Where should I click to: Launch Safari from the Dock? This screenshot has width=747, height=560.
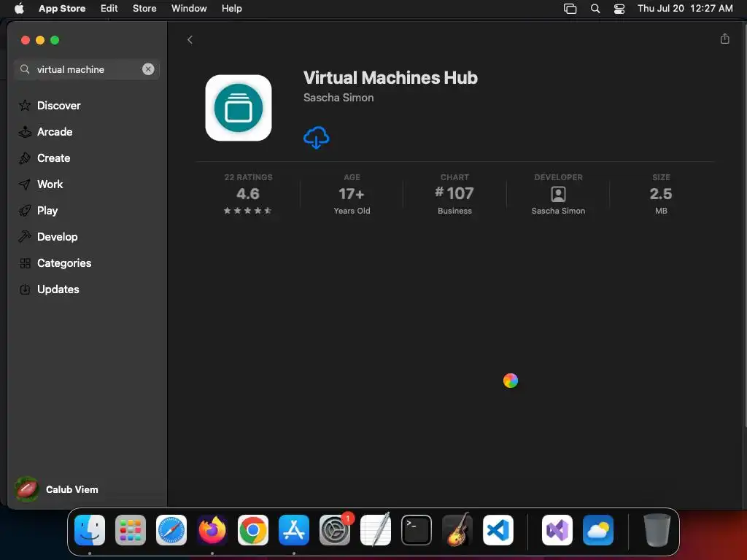click(171, 529)
